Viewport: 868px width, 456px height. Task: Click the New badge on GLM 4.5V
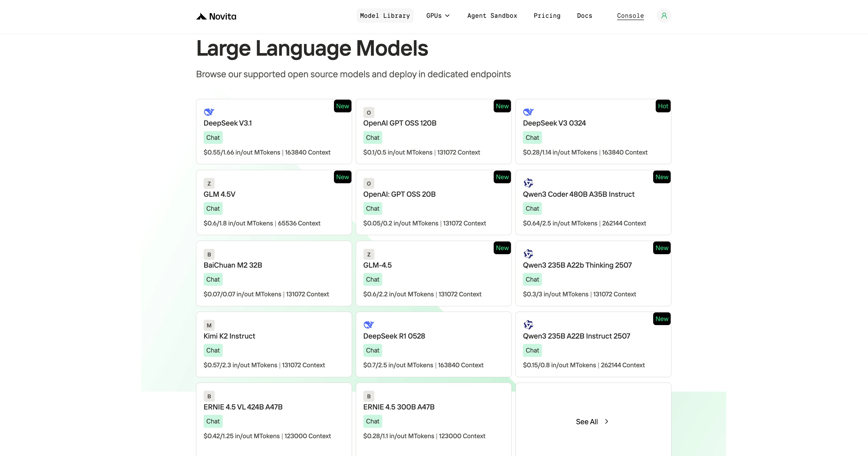click(x=342, y=177)
